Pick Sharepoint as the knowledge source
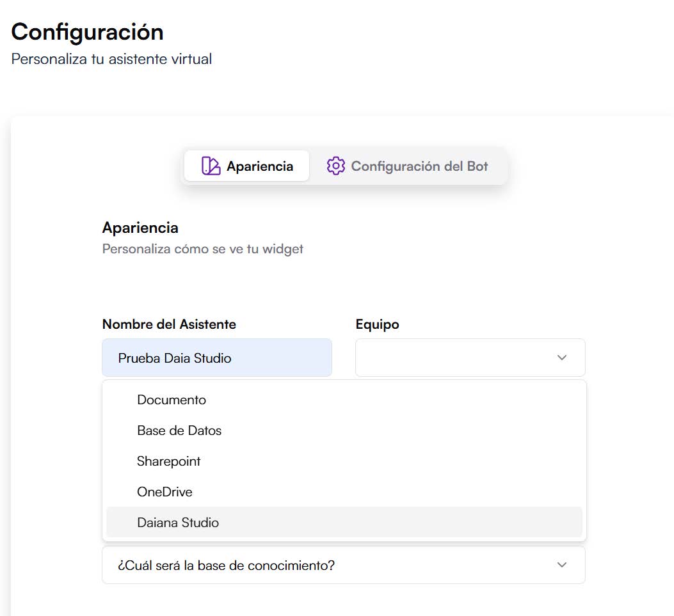Screen dimensions: 674x616 168,461
